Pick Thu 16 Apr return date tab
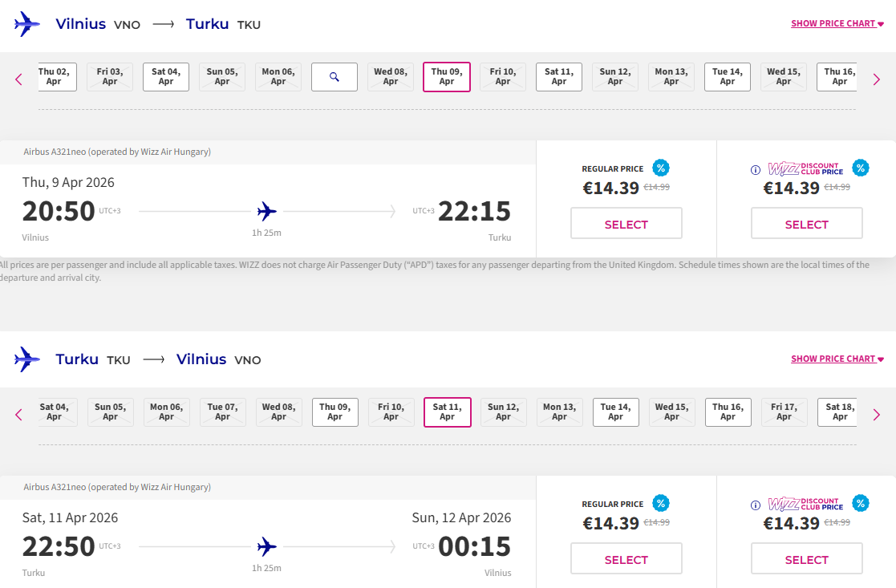This screenshot has height=588, width=896. [728, 412]
